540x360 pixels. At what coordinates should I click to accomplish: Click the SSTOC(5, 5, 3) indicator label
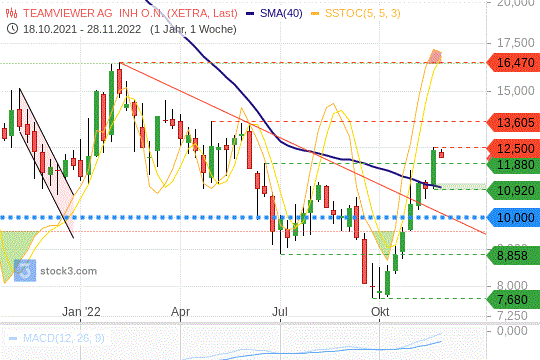pyautogui.click(x=363, y=13)
